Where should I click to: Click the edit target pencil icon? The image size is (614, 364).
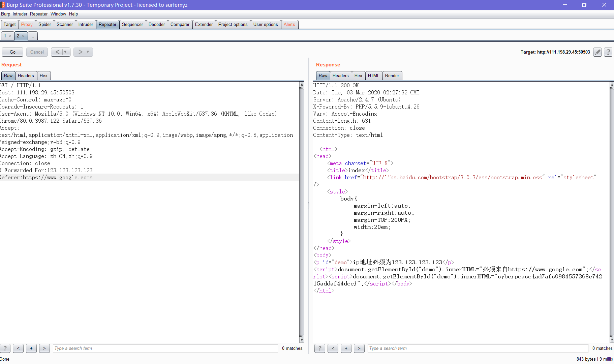[x=597, y=52]
